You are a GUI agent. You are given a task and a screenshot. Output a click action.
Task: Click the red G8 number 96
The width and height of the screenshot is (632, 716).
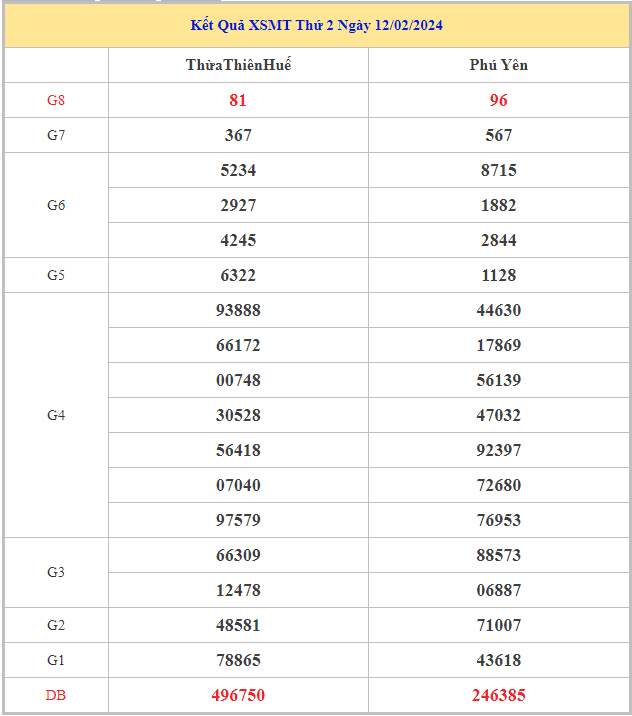coord(498,100)
